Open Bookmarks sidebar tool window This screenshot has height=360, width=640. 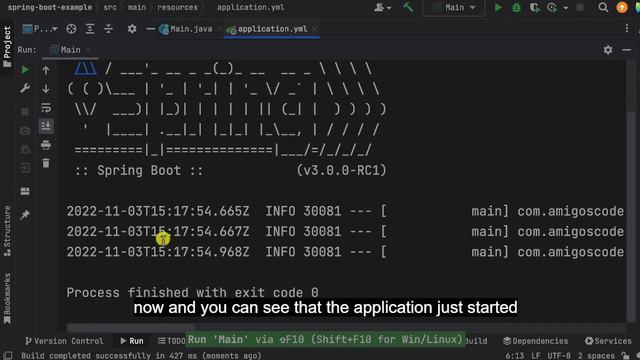(7, 299)
